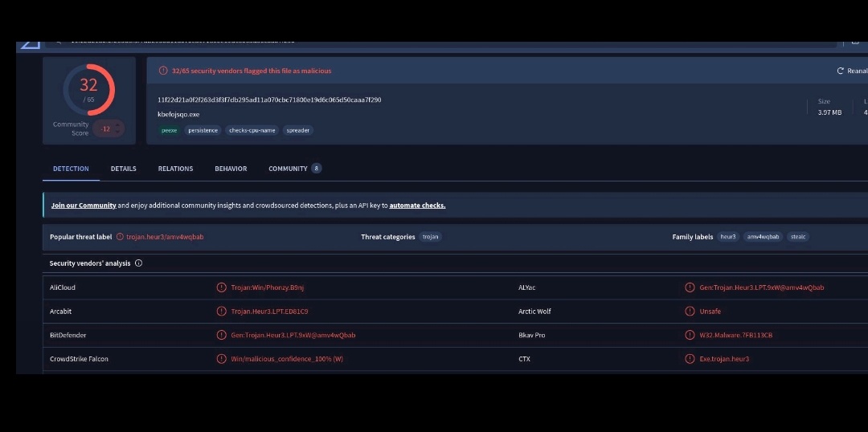The height and width of the screenshot is (432, 868).
Task: Switch to the DETAILS tab
Action: pyautogui.click(x=124, y=169)
